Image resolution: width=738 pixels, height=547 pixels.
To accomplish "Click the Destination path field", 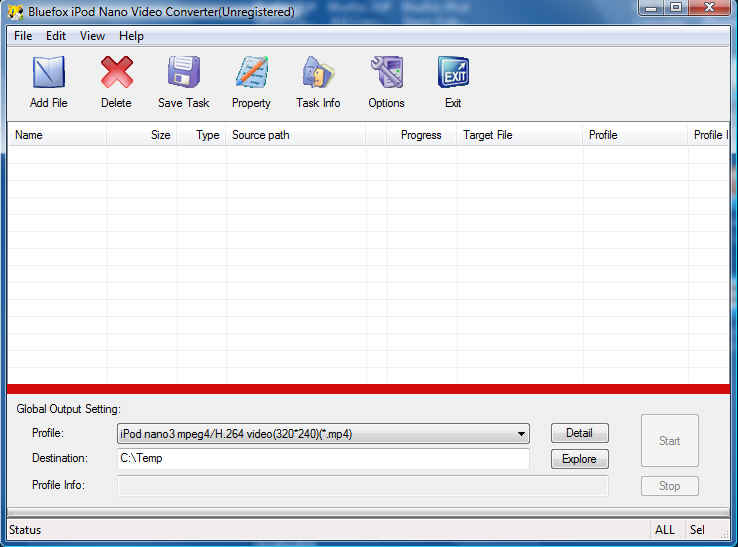I will click(323, 458).
